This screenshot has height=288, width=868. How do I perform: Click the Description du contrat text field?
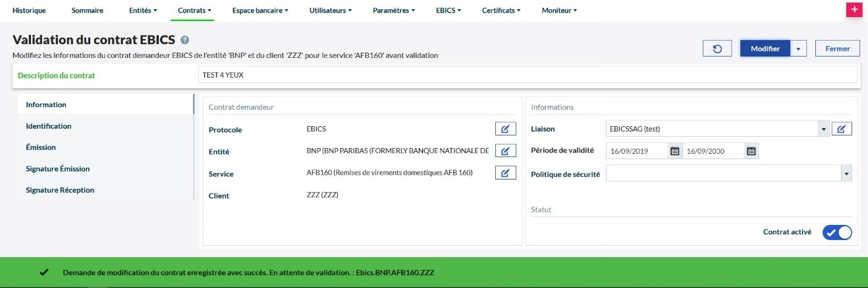(527, 76)
